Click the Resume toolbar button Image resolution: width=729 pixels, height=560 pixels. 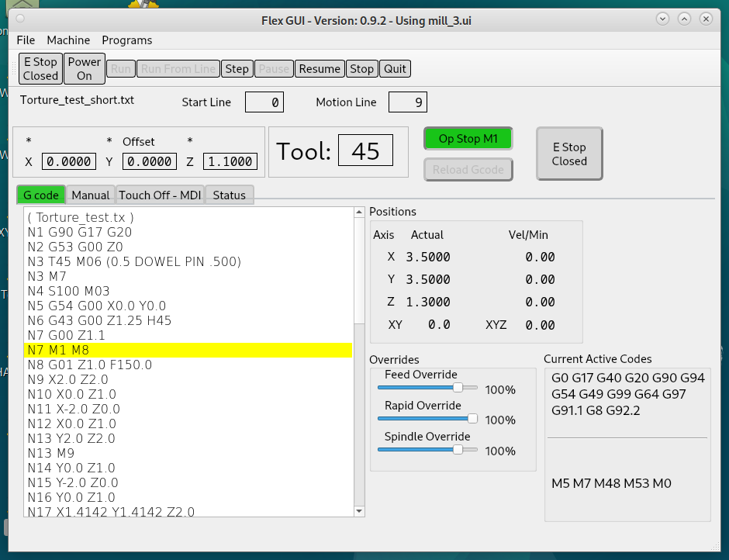320,69
